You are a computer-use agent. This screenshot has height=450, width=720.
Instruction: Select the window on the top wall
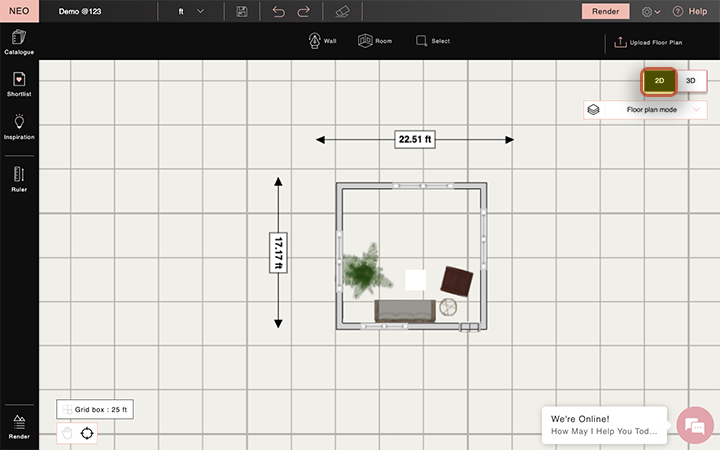coord(423,186)
